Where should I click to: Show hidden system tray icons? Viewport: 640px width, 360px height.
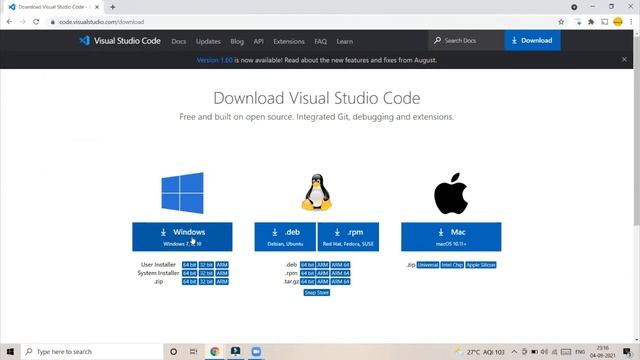(514, 351)
